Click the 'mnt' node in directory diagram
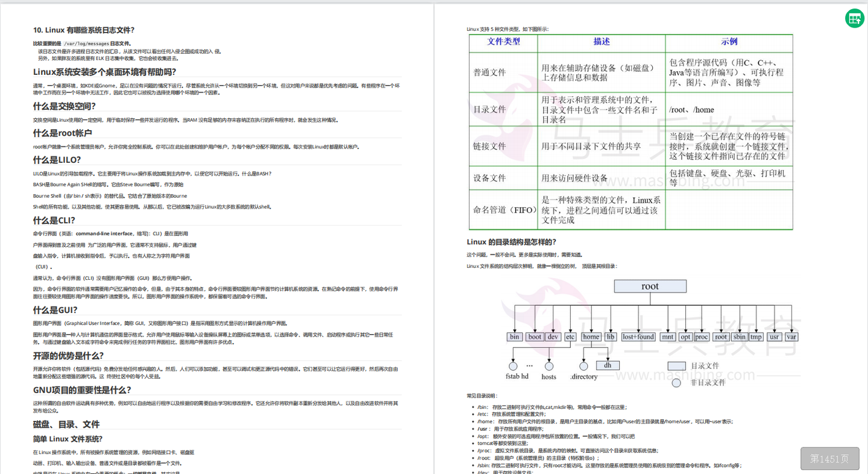Viewport: 868px width, 474px height. pyautogui.click(x=668, y=337)
